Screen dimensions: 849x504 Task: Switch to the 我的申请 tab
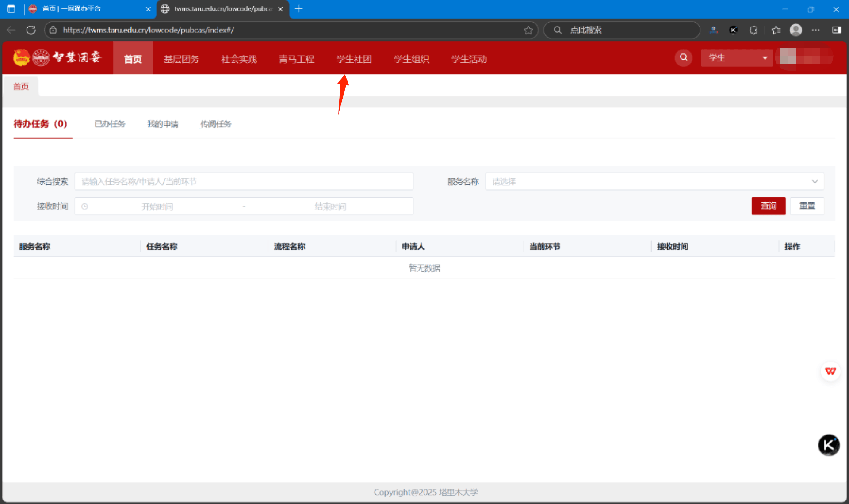tap(163, 124)
